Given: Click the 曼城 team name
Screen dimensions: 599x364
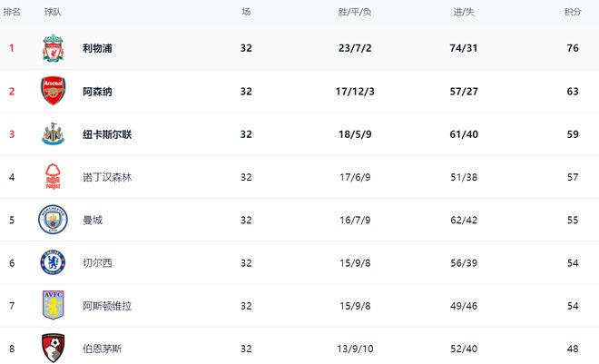Looking at the screenshot, I should coord(93,221).
